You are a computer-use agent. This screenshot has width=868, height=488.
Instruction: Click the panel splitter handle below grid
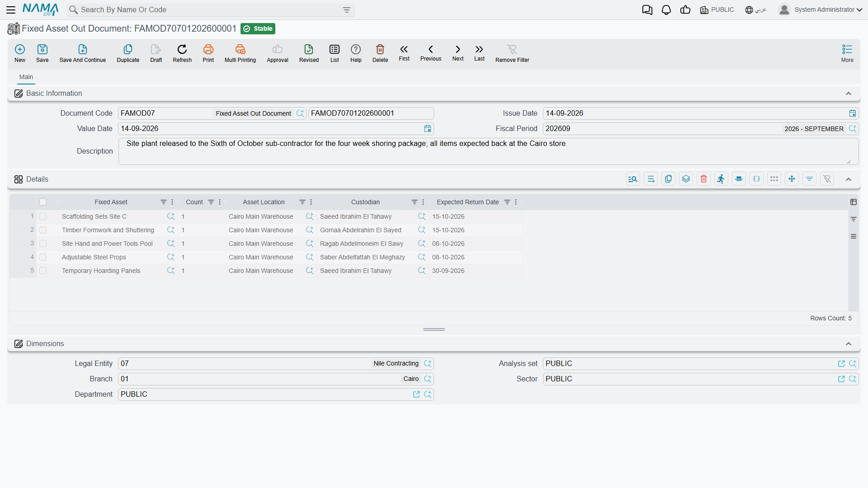[434, 329]
